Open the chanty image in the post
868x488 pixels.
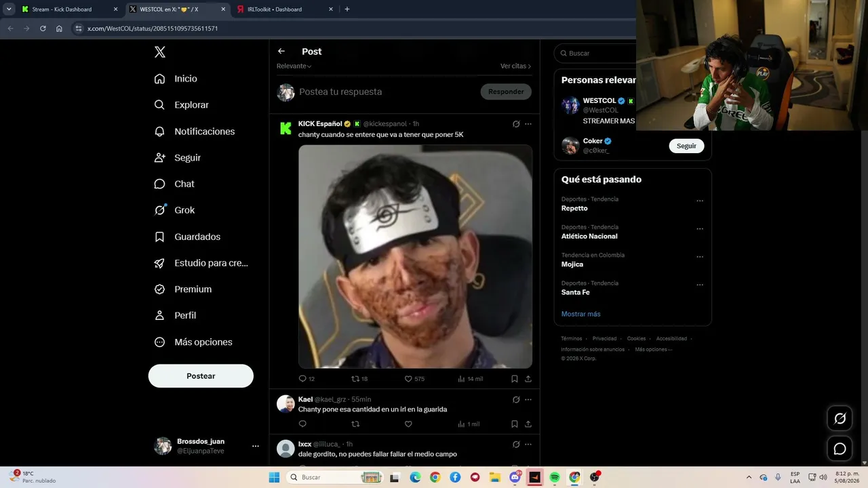point(415,256)
